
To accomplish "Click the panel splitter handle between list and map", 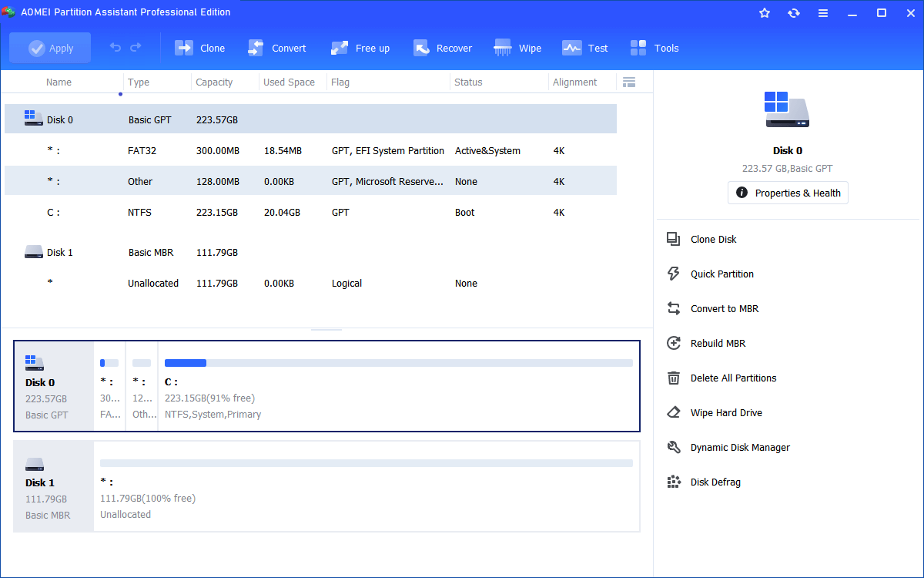I will tap(326, 330).
